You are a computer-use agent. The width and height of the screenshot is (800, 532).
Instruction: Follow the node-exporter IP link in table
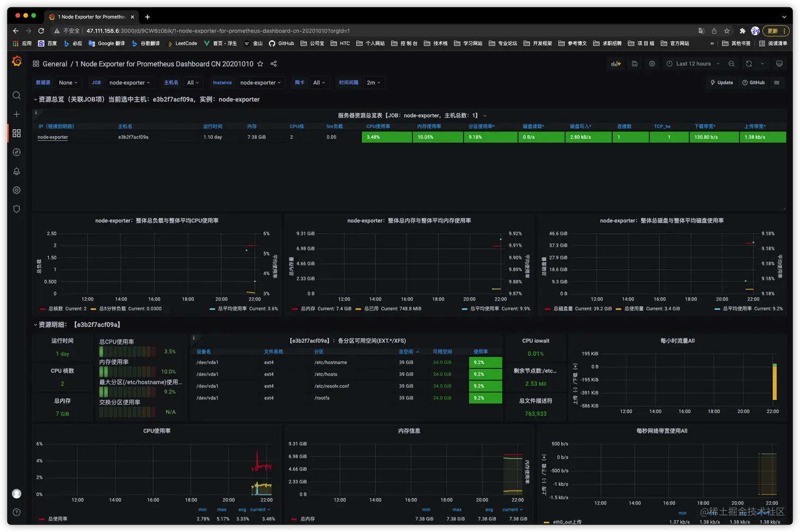tap(53, 137)
